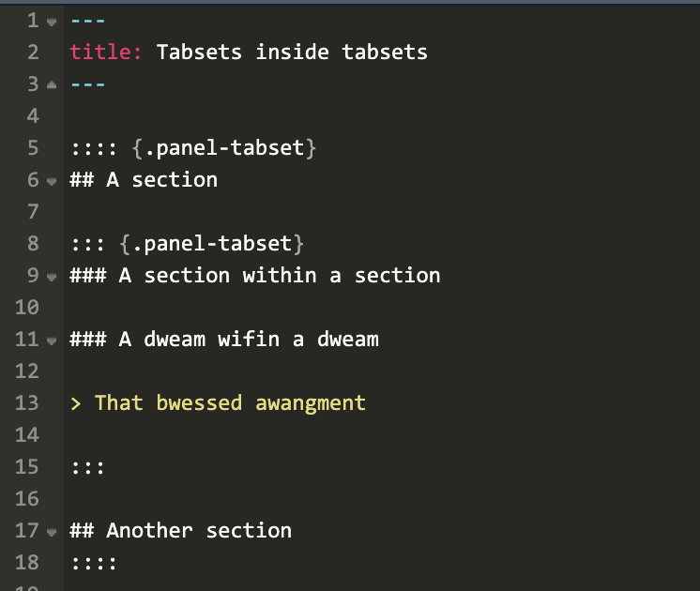Click the "title:" key in the YAML header

(105, 53)
